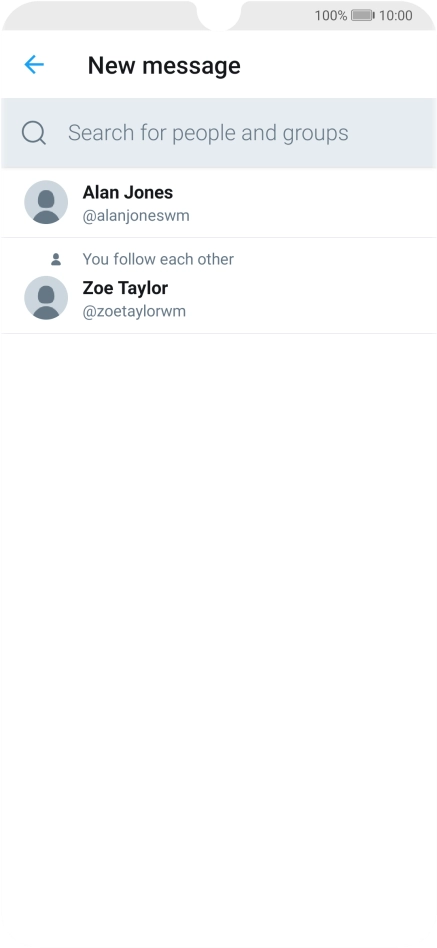Image resolution: width=437 pixels, height=948 pixels.
Task: Tap empty area right of Alan Jones row
Action: coord(314,203)
